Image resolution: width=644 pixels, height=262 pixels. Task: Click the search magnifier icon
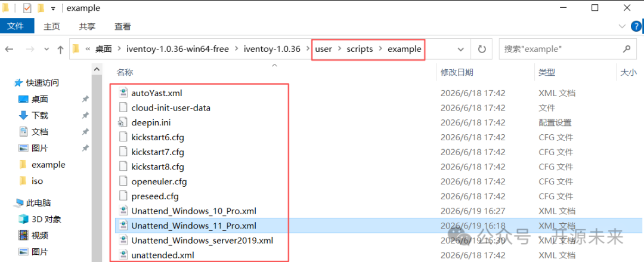tap(626, 49)
